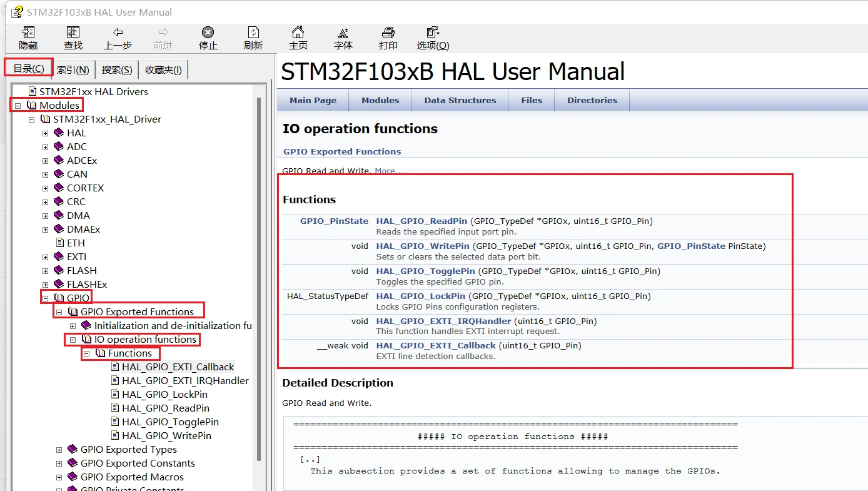Click the page icon beside HAL_GPIO_TogglePin
This screenshot has width=868, height=491.
click(x=115, y=422)
